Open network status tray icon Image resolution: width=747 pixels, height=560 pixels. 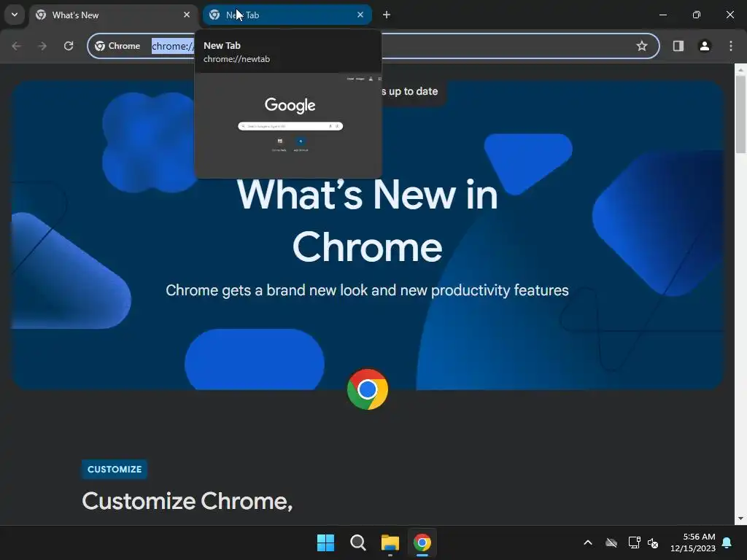(x=634, y=542)
